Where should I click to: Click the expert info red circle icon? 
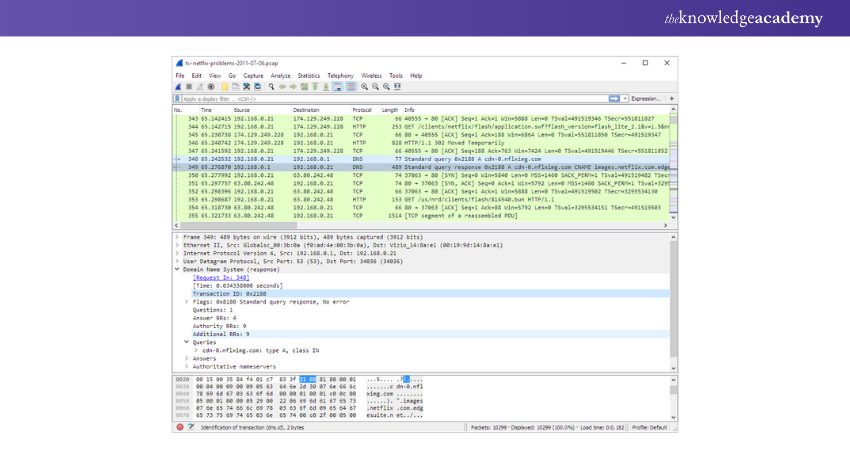click(179, 427)
